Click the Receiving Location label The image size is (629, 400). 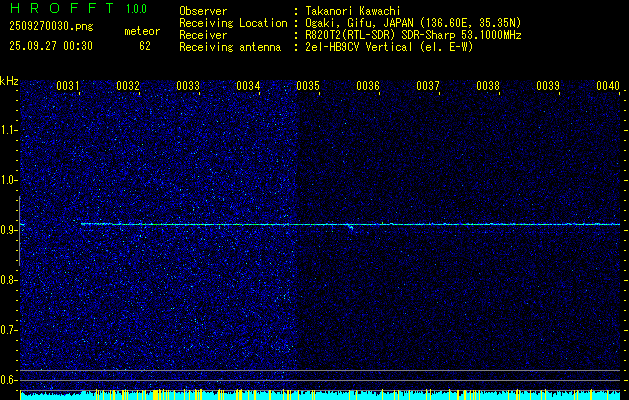(x=233, y=23)
